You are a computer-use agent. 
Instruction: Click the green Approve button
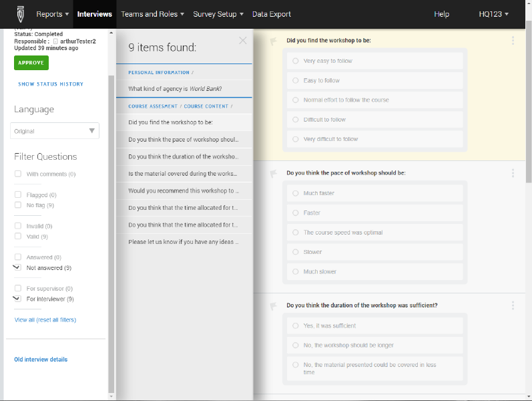click(31, 63)
